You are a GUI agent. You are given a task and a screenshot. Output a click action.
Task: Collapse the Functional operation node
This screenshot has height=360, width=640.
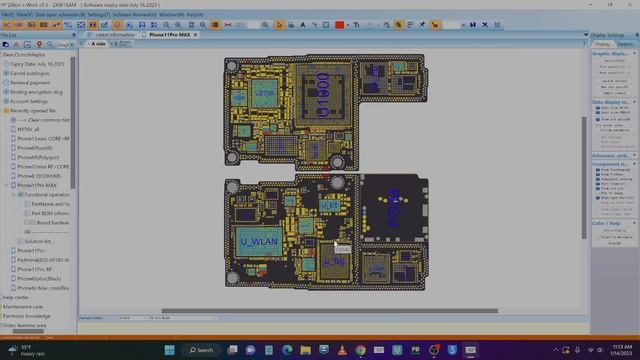13,195
